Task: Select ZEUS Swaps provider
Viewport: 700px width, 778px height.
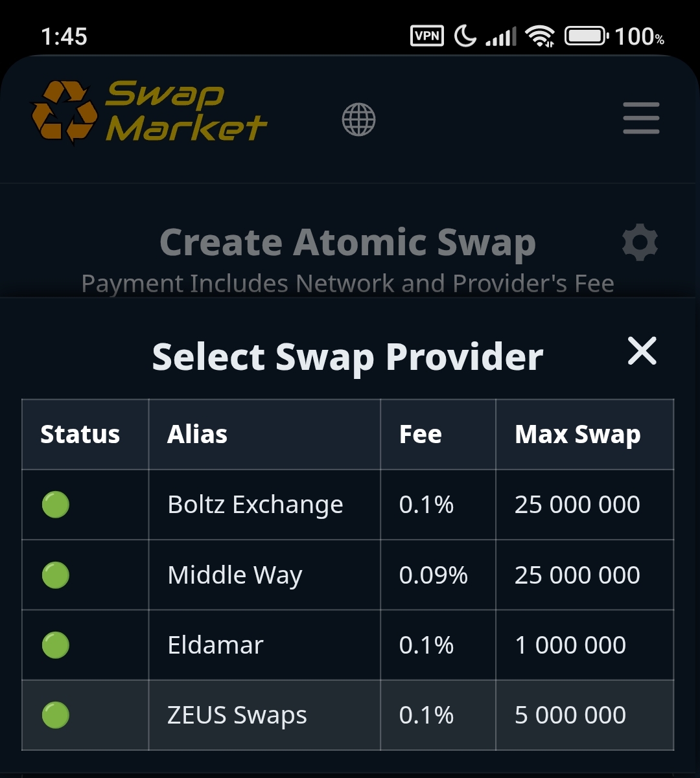Action: point(237,715)
